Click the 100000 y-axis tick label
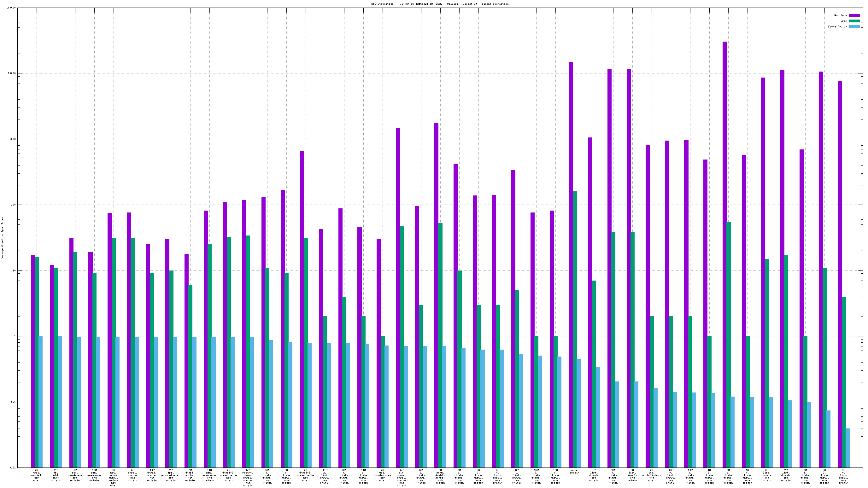Image resolution: width=868 pixels, height=488 pixels. tap(11, 8)
